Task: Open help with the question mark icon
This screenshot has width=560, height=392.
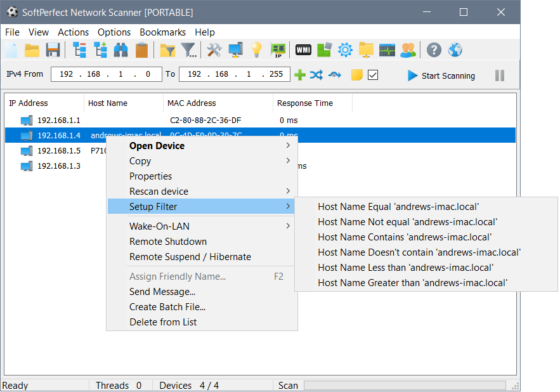Action: 434,50
